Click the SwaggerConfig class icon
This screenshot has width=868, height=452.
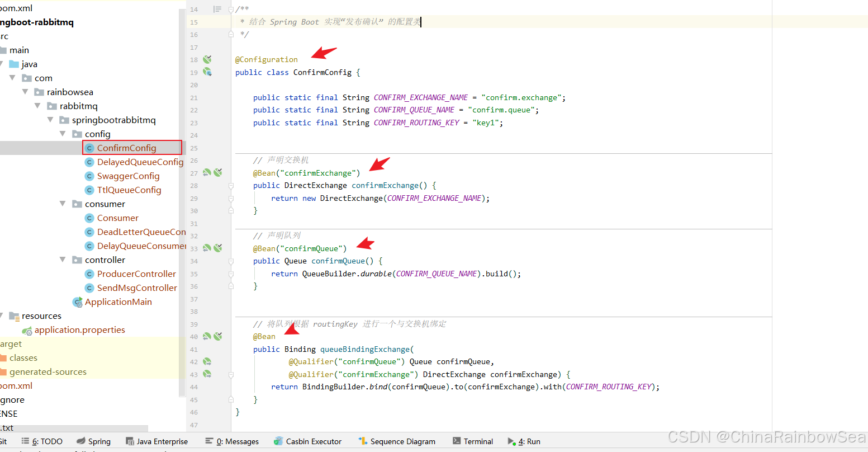point(89,176)
